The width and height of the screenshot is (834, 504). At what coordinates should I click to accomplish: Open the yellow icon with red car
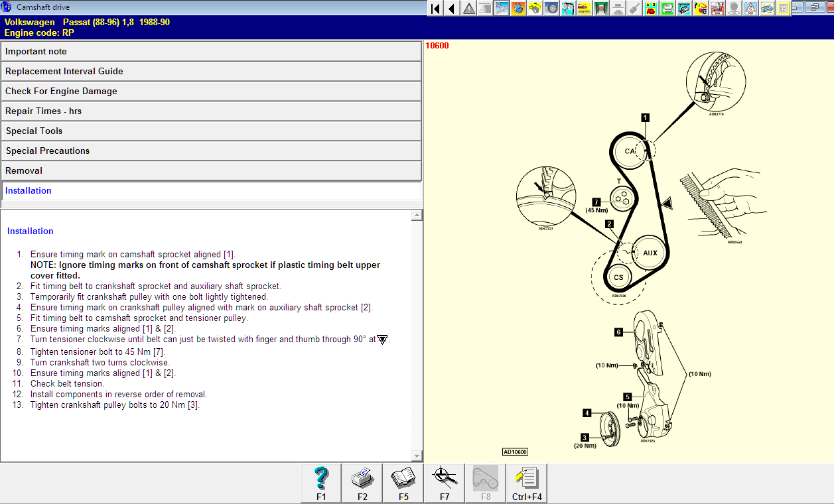[x=584, y=9]
